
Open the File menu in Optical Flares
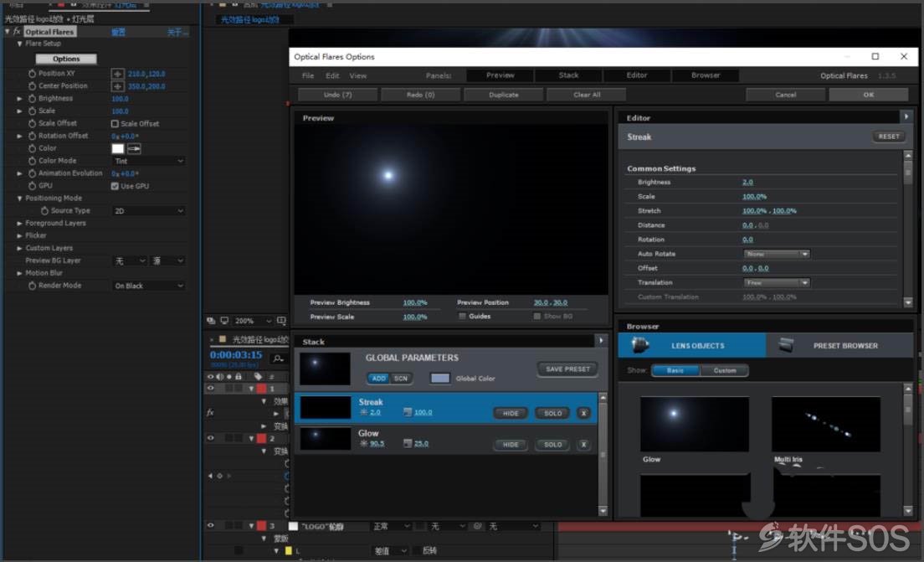(x=308, y=75)
